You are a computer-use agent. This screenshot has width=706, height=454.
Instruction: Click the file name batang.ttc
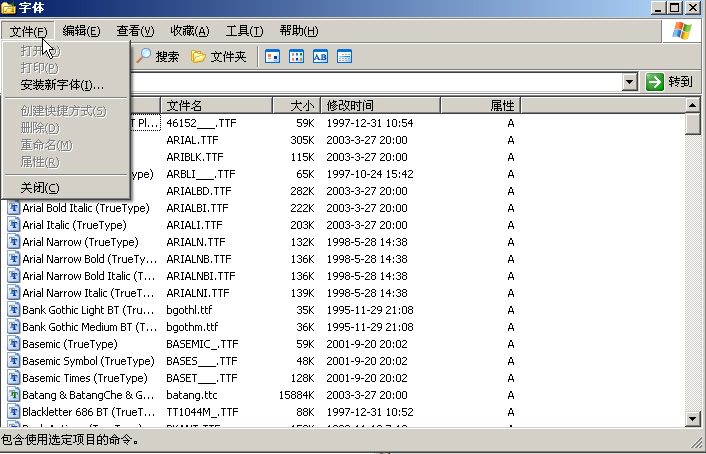pyautogui.click(x=192, y=395)
